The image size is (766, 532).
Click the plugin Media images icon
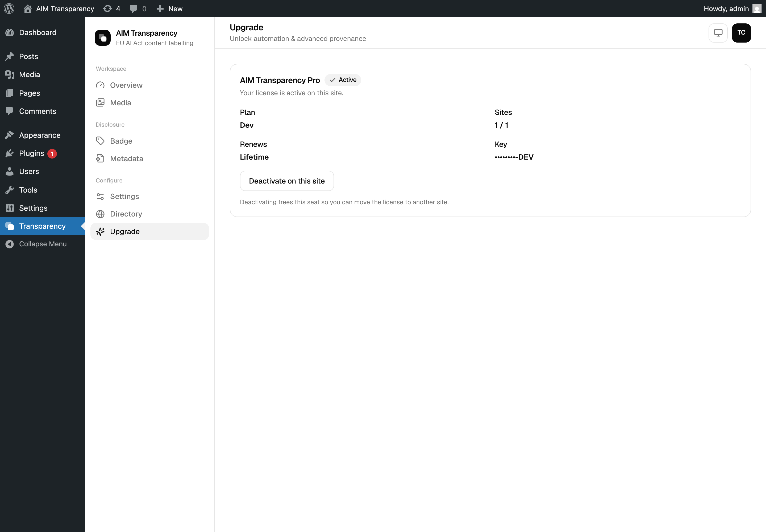100,103
